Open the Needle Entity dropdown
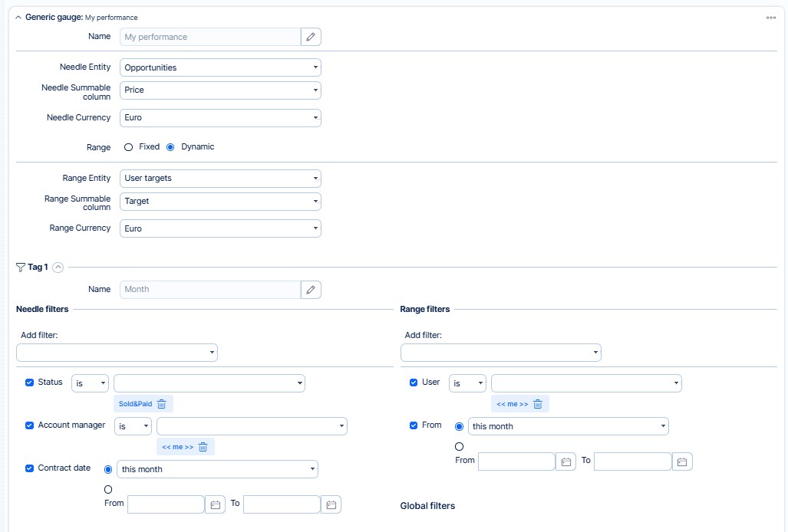This screenshot has height=532, width=788. pyautogui.click(x=220, y=67)
